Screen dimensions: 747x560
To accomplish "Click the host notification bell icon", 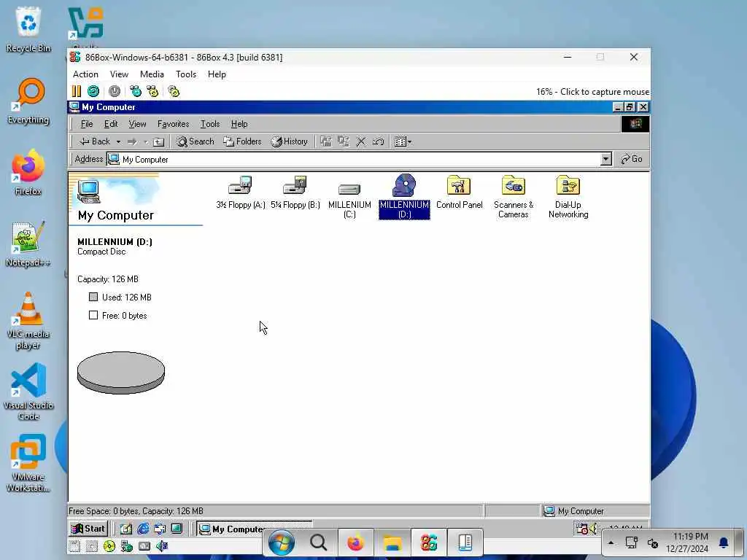I will pos(724,542).
